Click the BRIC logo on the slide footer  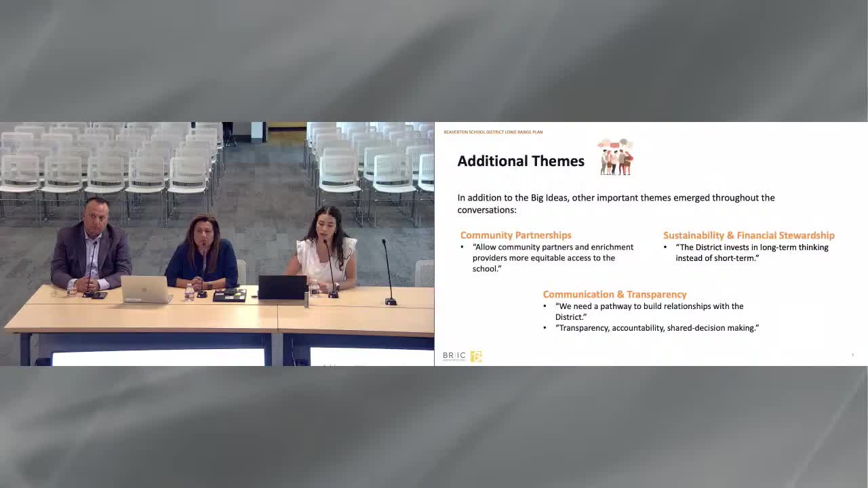(454, 356)
